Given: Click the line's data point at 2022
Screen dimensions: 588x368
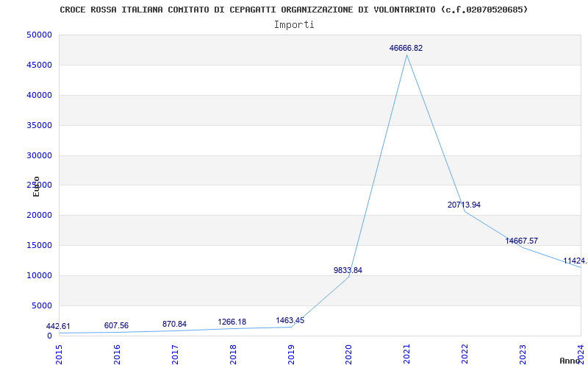Looking at the screenshot, I should 465,211.
